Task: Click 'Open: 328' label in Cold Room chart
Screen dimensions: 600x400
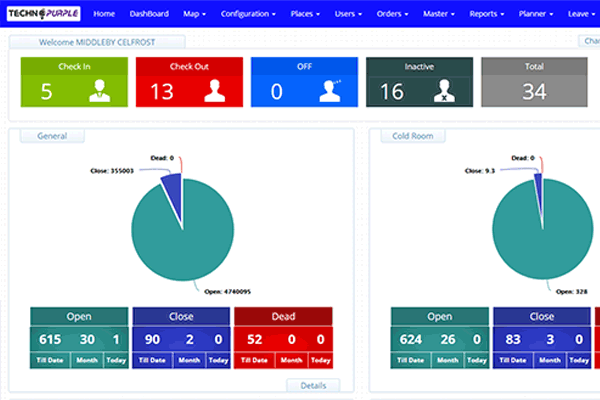Action: coord(571,292)
